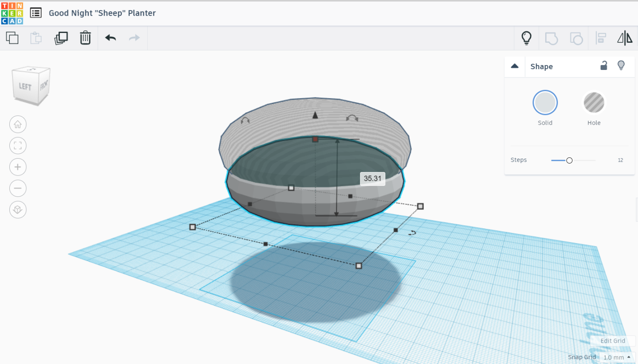This screenshot has height=364, width=638.
Task: Undo the last action
Action: 111,38
